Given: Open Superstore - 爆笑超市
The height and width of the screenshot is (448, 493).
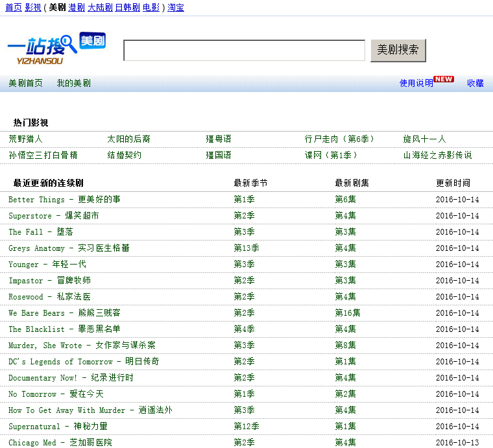Looking at the screenshot, I should 54,216.
